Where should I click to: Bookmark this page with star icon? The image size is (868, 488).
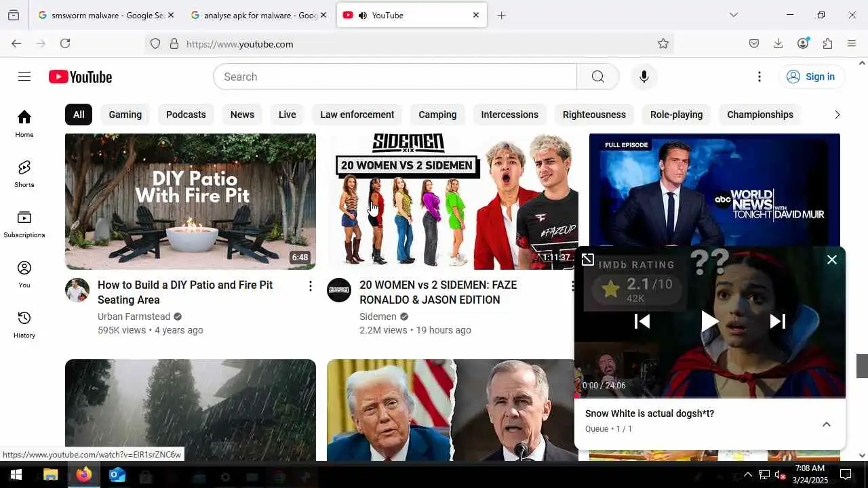point(663,43)
